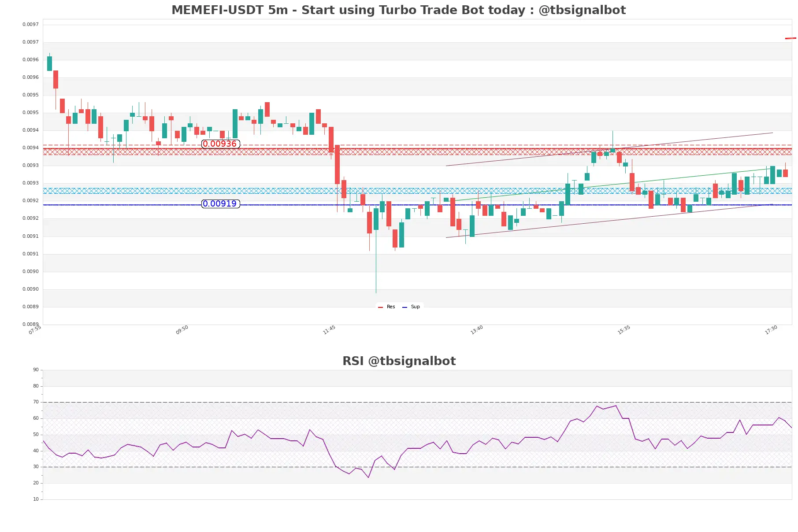Click the 17:30 time axis label

771,330
